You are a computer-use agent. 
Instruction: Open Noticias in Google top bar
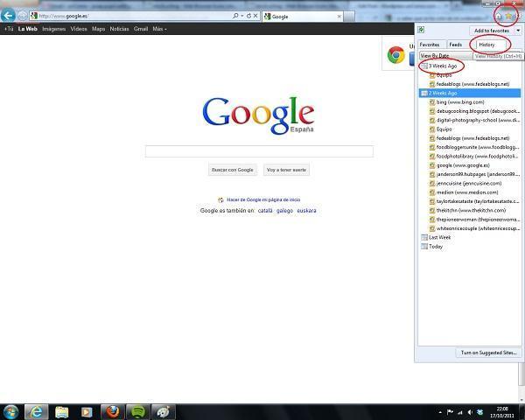coord(119,29)
